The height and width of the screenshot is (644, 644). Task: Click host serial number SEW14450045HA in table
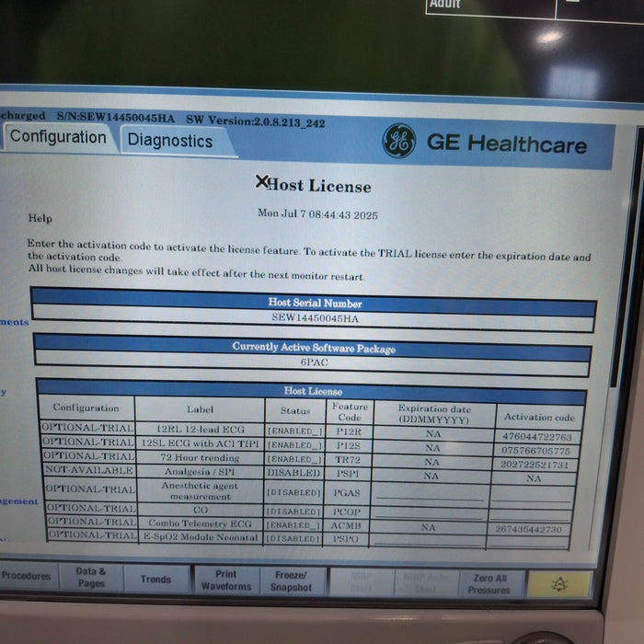(x=315, y=318)
